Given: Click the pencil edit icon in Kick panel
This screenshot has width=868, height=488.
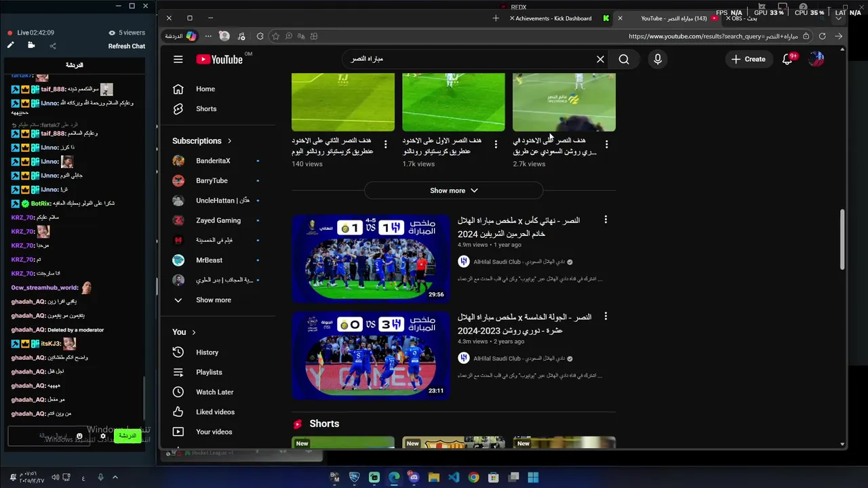Looking at the screenshot, I should (x=10, y=45).
